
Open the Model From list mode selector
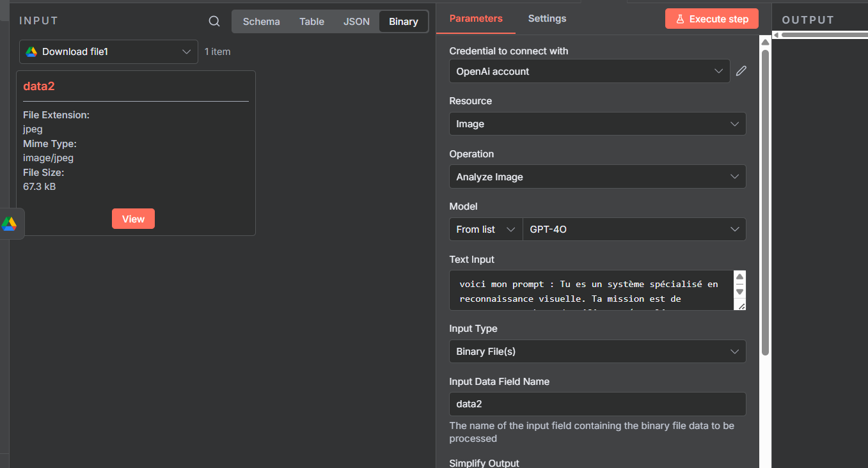click(x=485, y=230)
